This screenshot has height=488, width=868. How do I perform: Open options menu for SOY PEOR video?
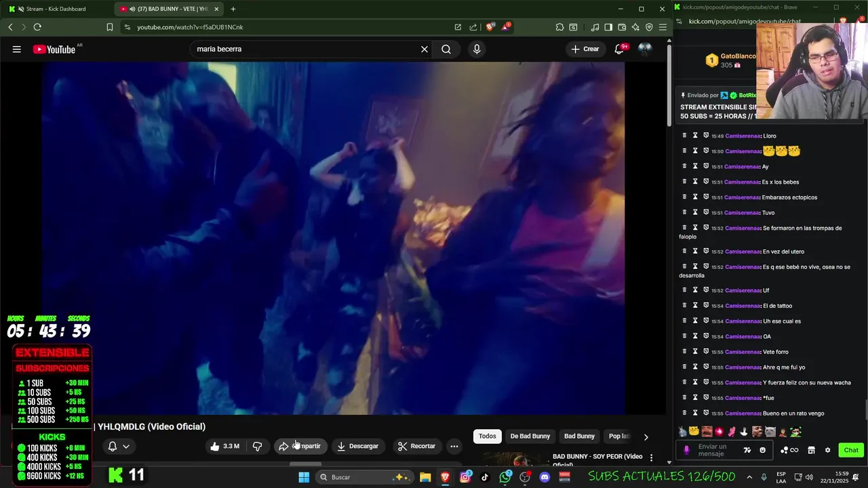point(651,457)
